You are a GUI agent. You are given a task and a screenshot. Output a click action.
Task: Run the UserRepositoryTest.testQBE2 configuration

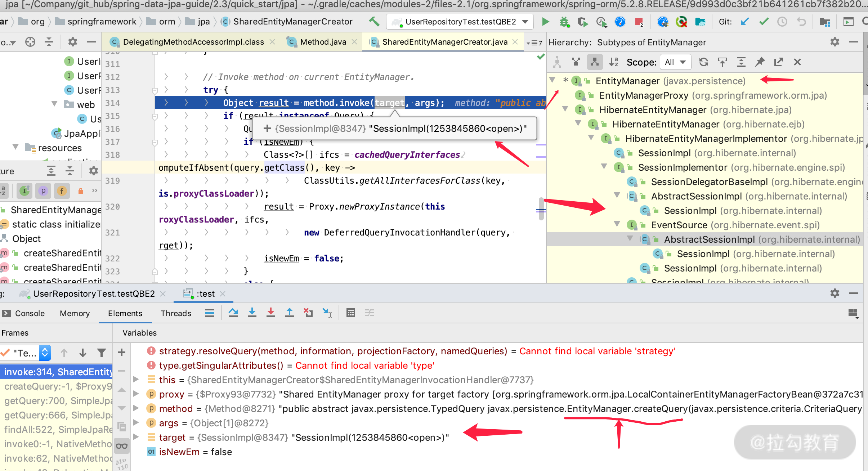point(545,22)
